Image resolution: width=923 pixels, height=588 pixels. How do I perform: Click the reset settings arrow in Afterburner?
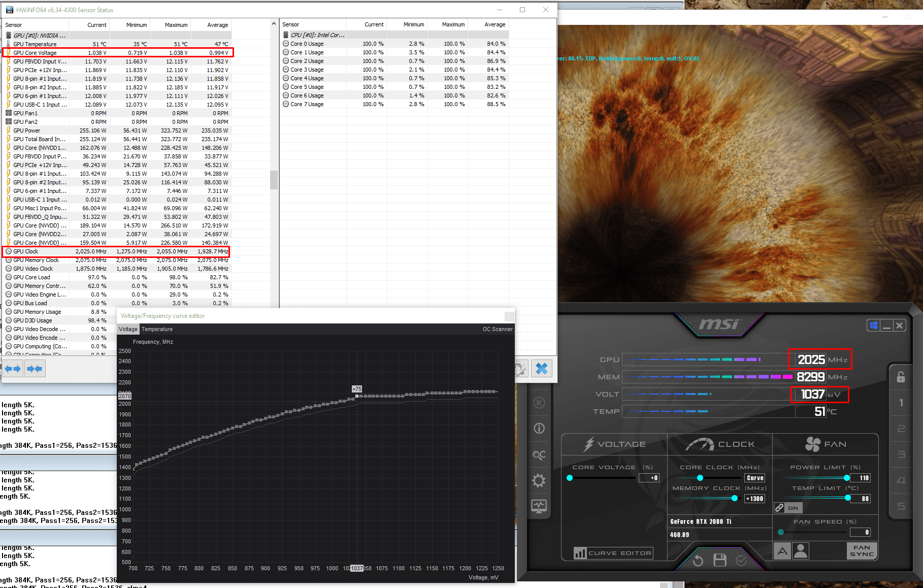[698, 561]
